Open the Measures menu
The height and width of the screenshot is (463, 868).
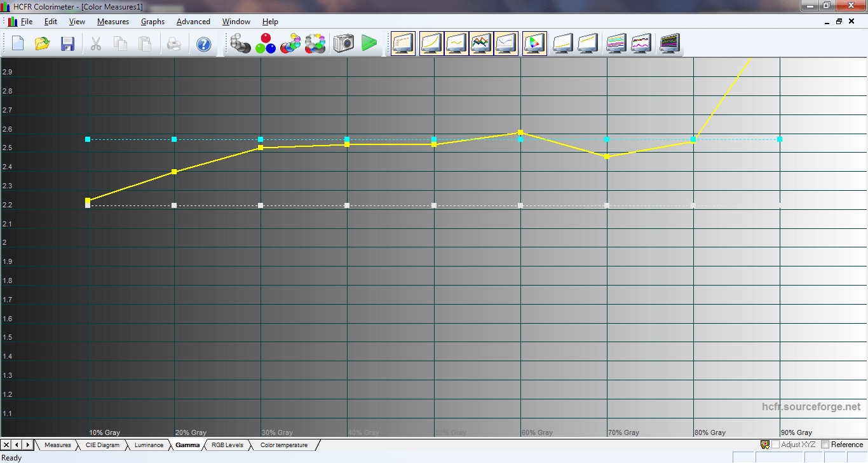(112, 22)
